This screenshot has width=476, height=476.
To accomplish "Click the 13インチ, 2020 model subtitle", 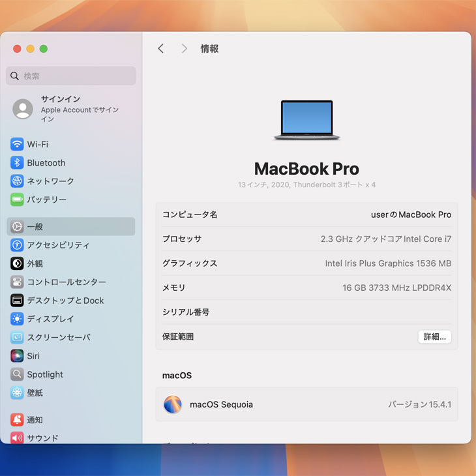I will (306, 185).
